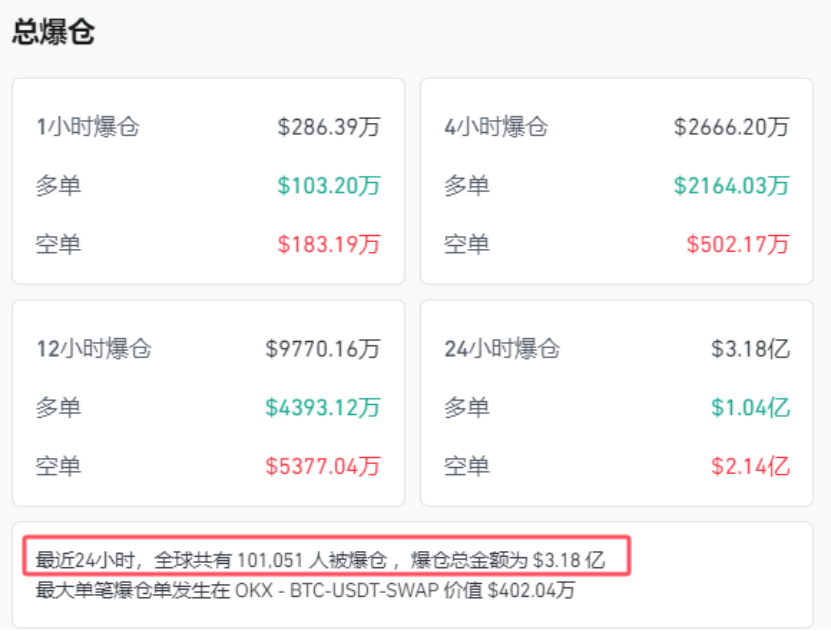
Task: Click the $286.39万 1-hour liquidation total
Action: click(329, 127)
